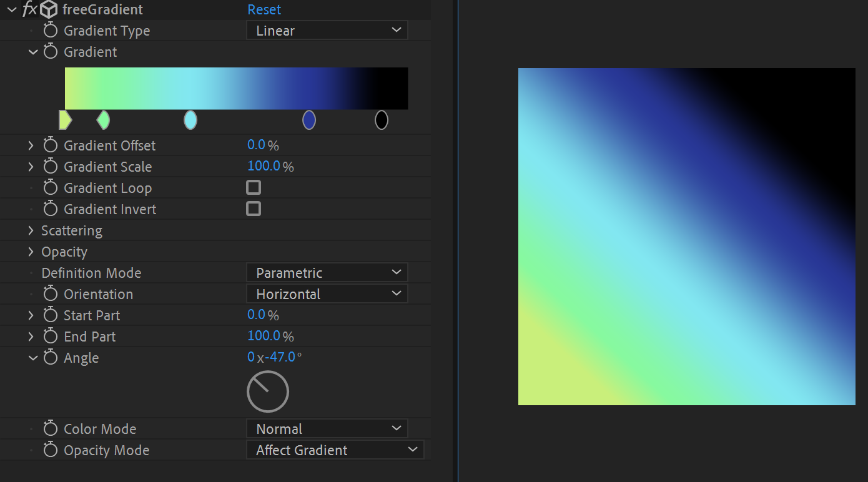The height and width of the screenshot is (482, 868).
Task: Enable the Gradient Invert checkbox
Action: pos(254,209)
